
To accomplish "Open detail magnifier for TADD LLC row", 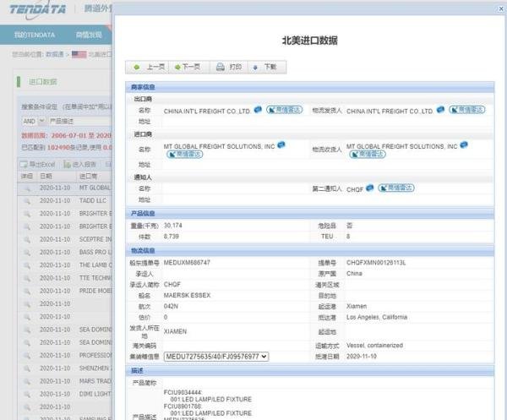I will (27, 201).
